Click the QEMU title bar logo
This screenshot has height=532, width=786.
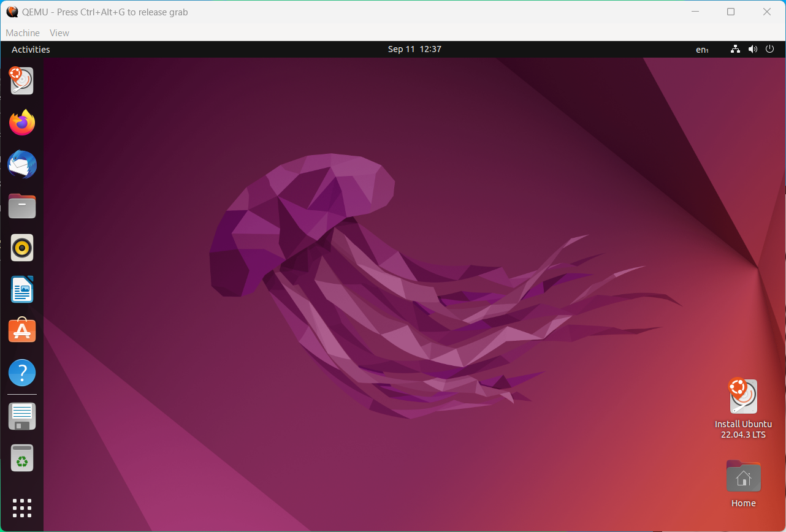pos(12,12)
